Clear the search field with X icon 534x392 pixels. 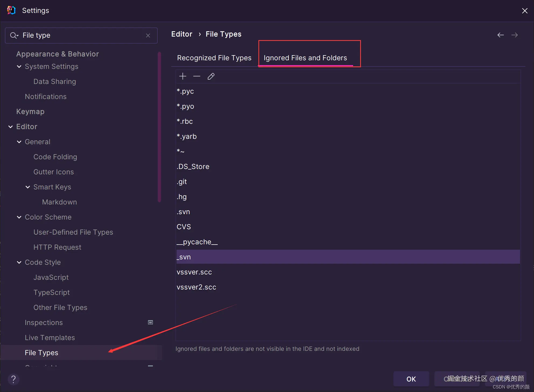(148, 36)
